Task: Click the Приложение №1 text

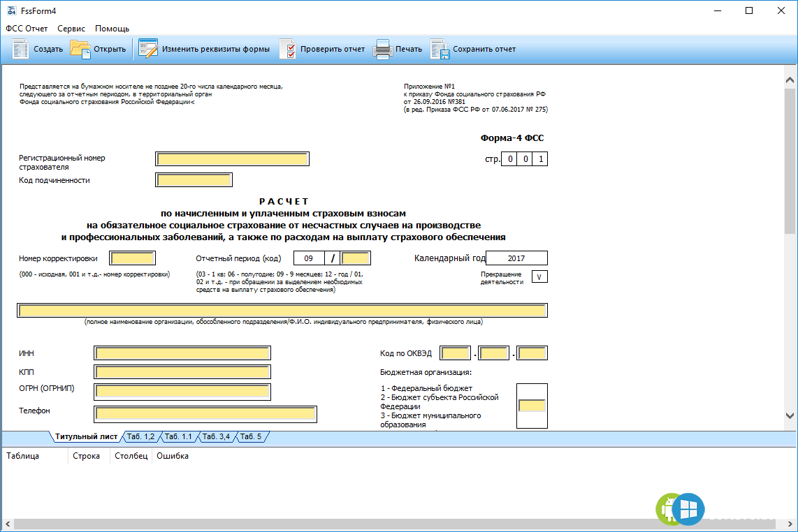Action: [429, 87]
